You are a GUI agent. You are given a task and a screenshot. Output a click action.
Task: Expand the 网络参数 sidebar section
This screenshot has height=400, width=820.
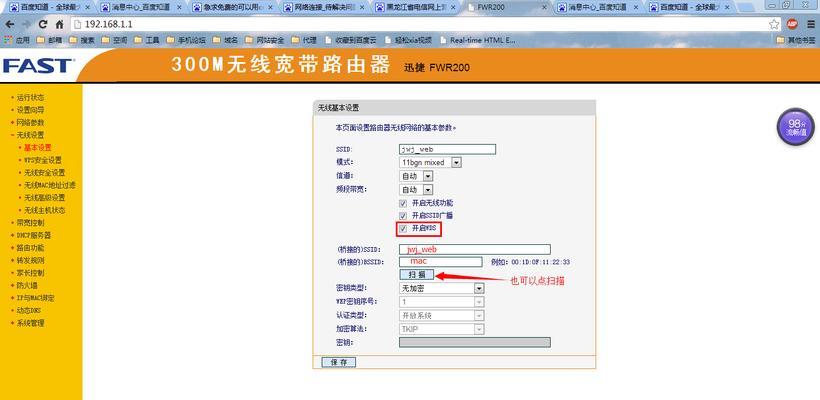point(30,122)
